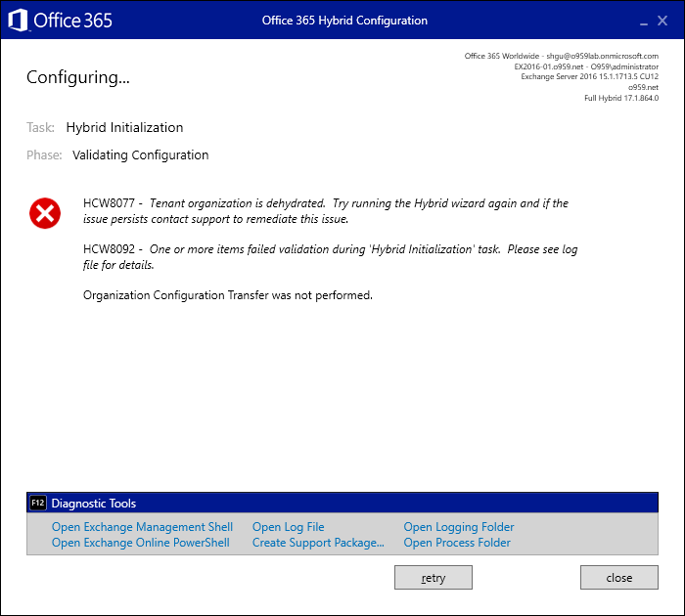The width and height of the screenshot is (685, 616).
Task: Open Exchange Management Shell
Action: 142,527
